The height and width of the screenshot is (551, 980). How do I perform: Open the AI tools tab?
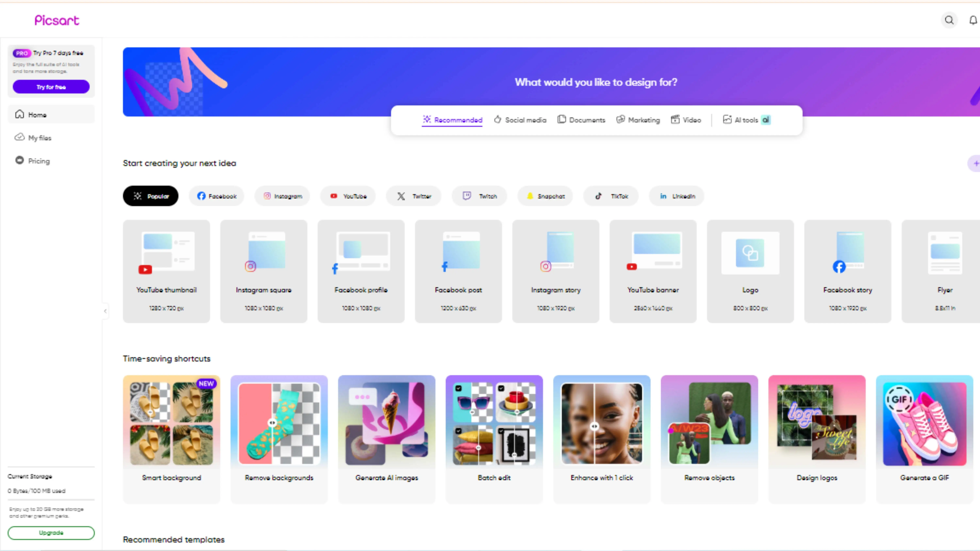pyautogui.click(x=746, y=120)
